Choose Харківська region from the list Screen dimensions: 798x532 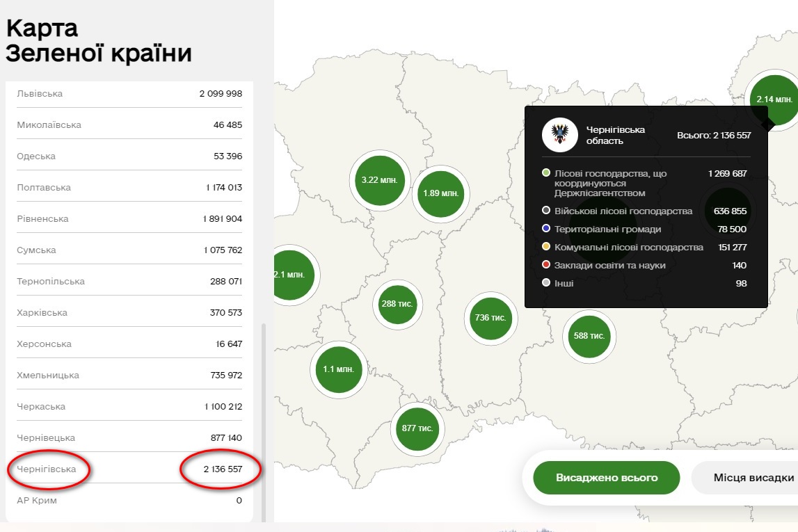pyautogui.click(x=42, y=313)
